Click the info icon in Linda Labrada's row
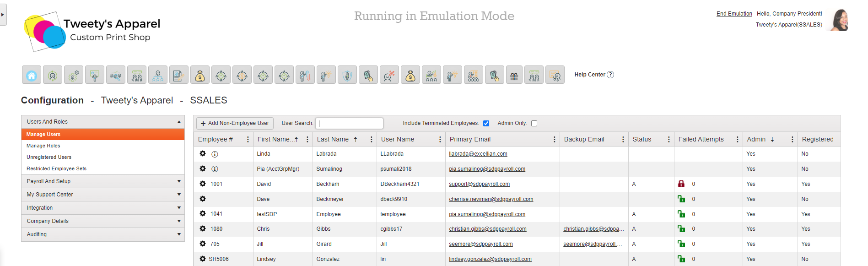This screenshot has height=266, width=868. click(x=215, y=154)
